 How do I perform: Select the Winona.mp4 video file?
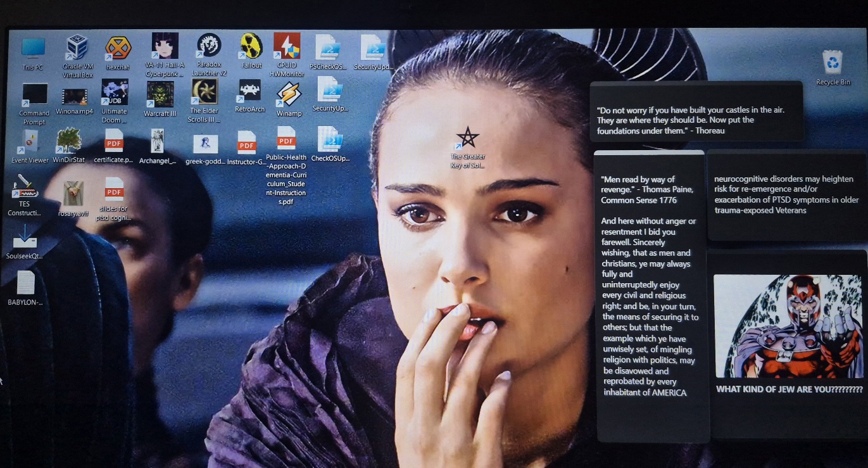(x=74, y=100)
